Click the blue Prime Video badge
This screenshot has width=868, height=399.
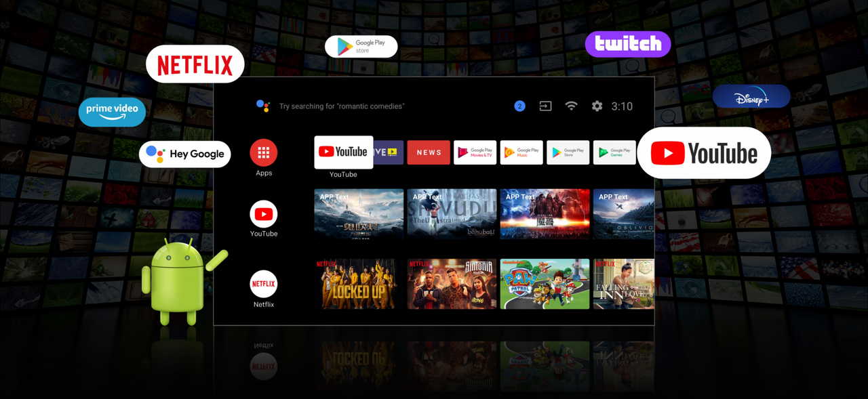pos(112,112)
